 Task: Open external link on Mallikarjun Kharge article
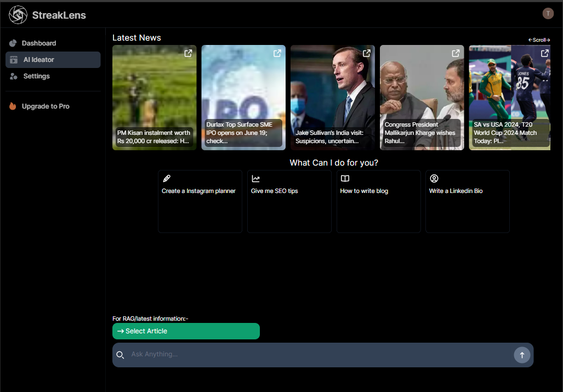[456, 53]
